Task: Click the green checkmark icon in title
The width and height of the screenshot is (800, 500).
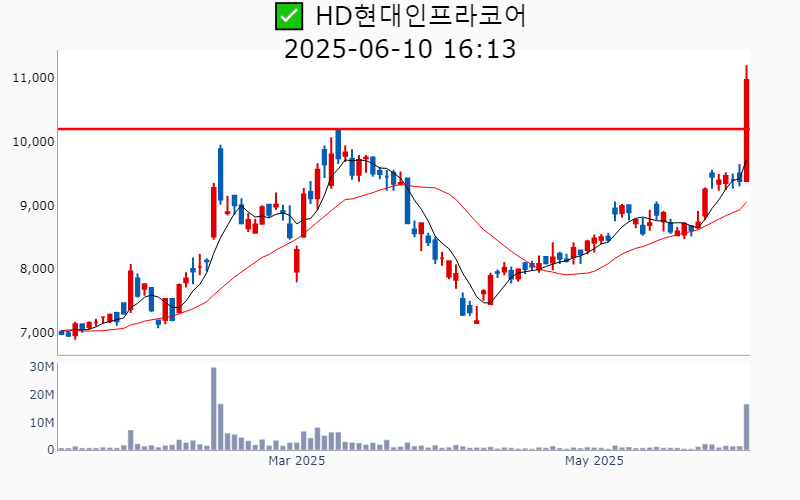Action: coord(289,16)
